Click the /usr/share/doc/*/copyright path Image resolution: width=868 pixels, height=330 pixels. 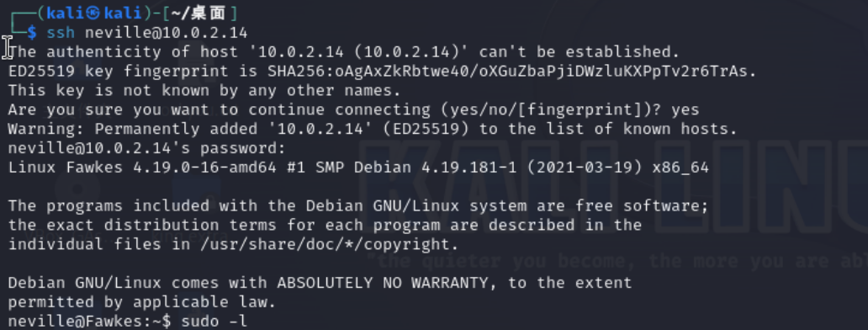tap(320, 244)
